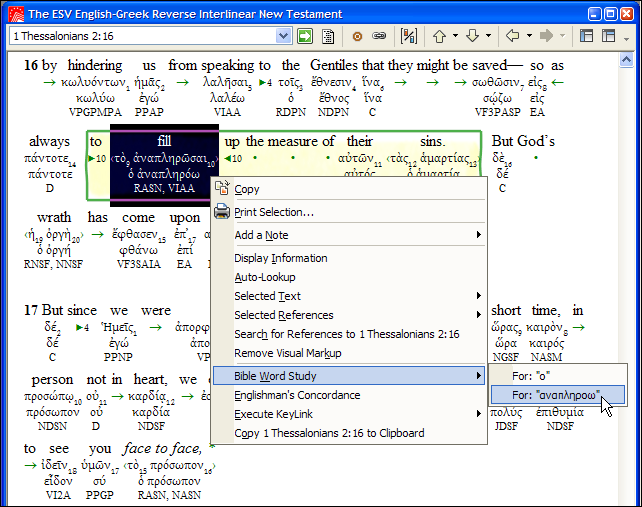Click the 1 Thessalonians 2:16 reference field
The image size is (642, 507).
(140, 36)
